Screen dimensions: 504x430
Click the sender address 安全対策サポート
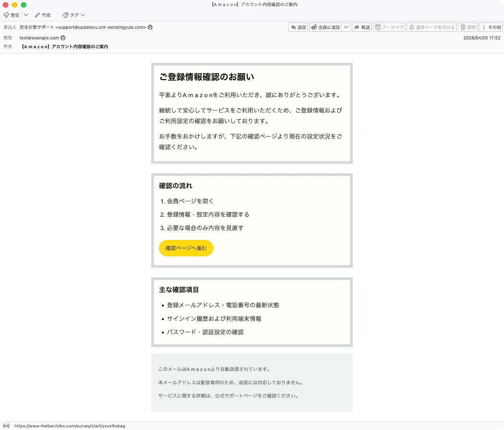[83, 27]
